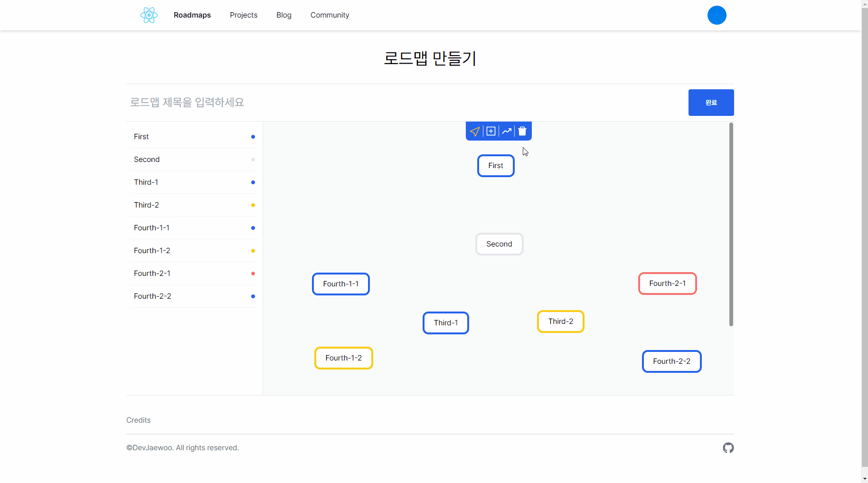
Task: Open the Community page
Action: pos(330,15)
